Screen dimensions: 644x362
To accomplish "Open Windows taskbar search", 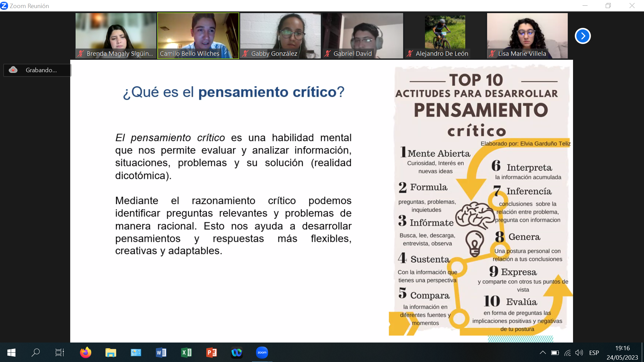I will [36, 352].
